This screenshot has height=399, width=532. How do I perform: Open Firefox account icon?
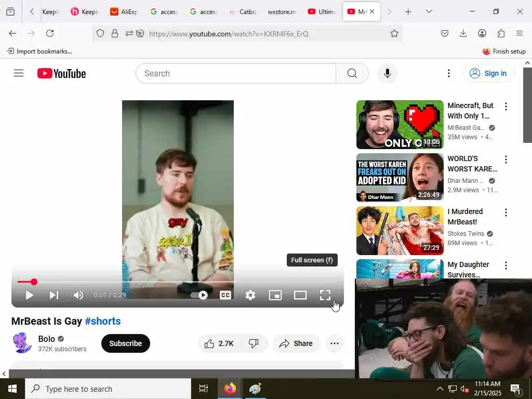coord(482,33)
